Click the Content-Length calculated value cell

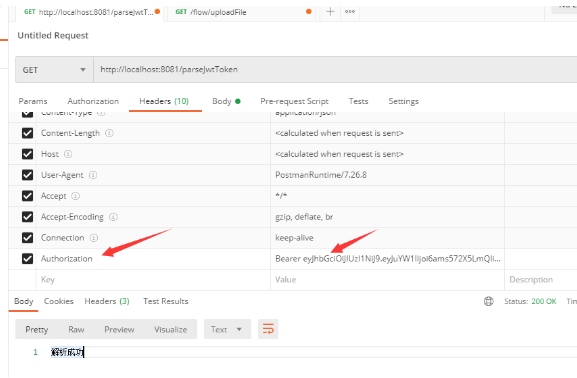tap(387, 133)
